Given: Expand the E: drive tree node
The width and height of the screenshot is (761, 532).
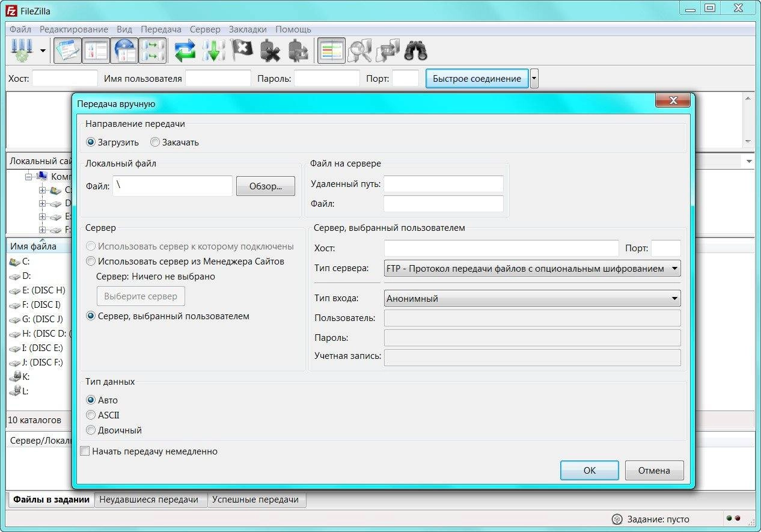Looking at the screenshot, I should pyautogui.click(x=42, y=216).
